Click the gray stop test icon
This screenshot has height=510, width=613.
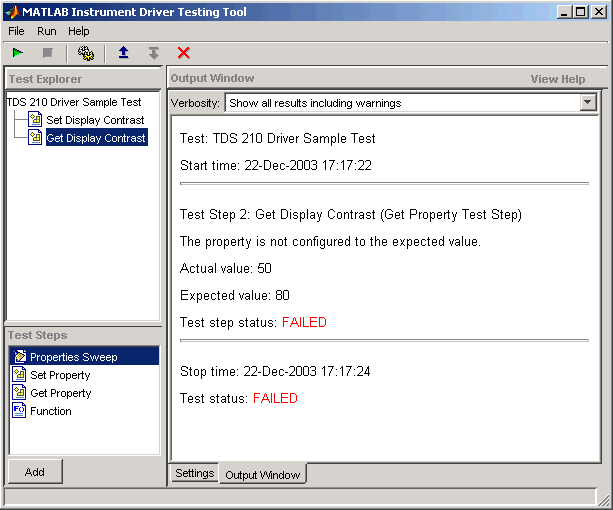point(48,53)
